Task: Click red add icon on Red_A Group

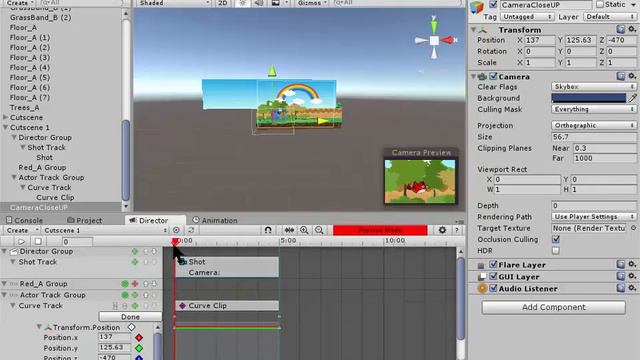Action: tap(135, 284)
